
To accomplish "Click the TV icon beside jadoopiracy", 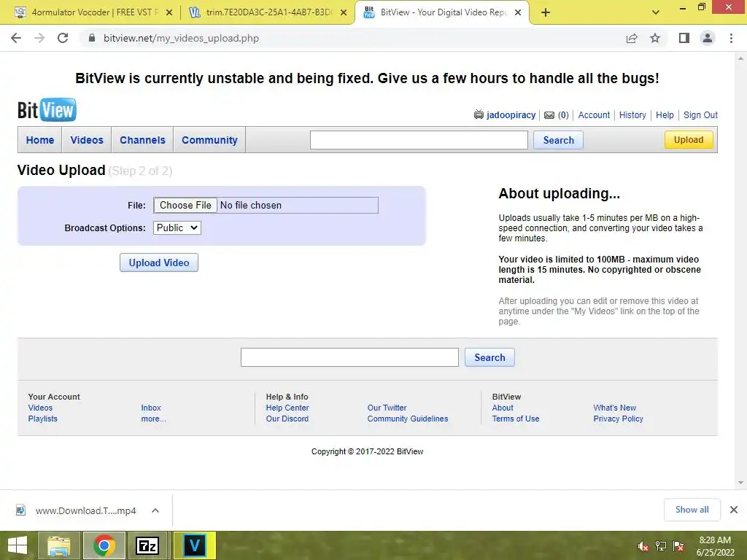I will click(479, 114).
